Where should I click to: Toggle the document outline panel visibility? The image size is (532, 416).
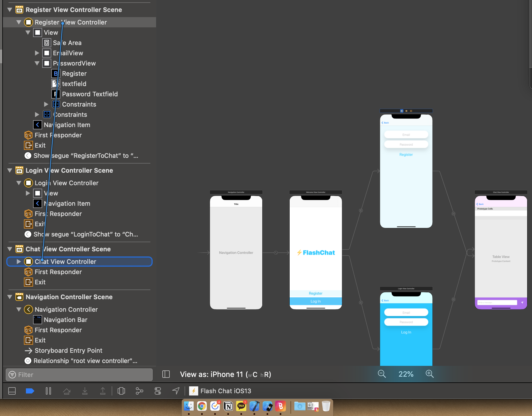[12, 391]
